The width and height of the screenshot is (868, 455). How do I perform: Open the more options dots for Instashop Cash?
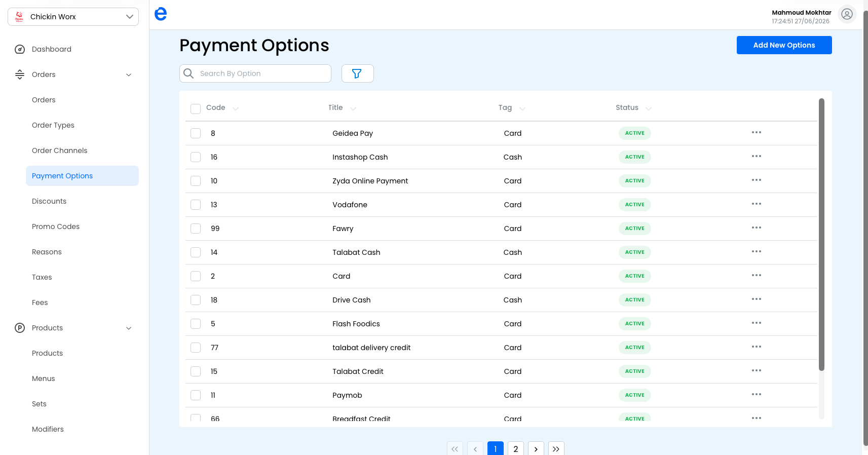[757, 156]
